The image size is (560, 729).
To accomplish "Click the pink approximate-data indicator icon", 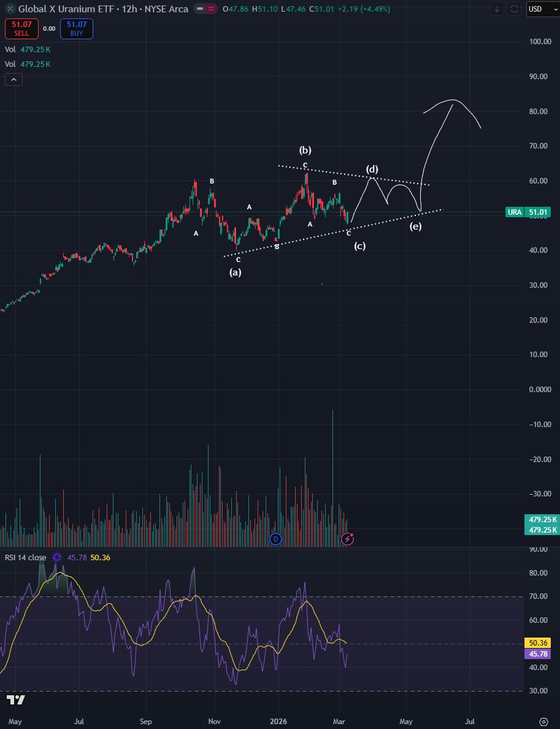I will [211, 9].
